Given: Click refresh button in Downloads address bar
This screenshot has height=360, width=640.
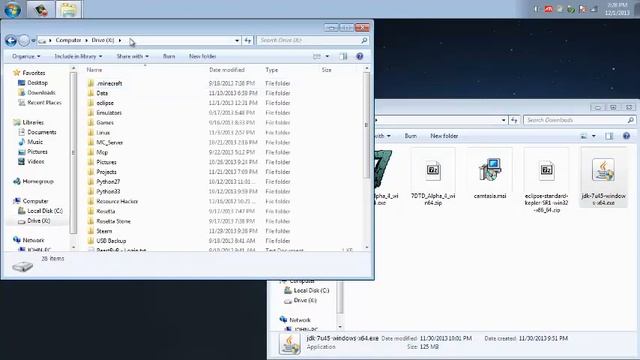Looking at the screenshot, I should click(x=514, y=120).
